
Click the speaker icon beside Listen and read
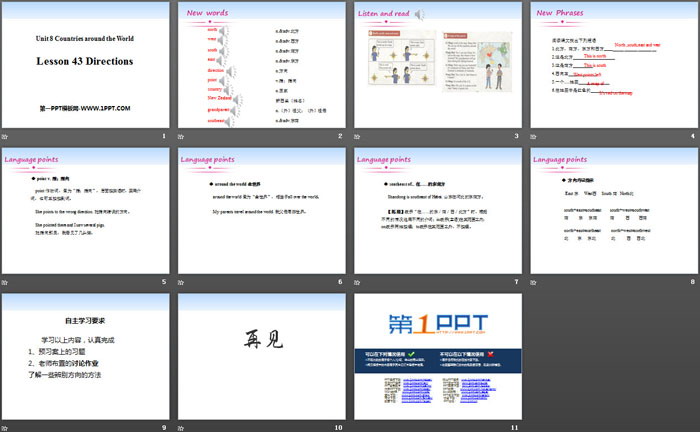tap(419, 15)
